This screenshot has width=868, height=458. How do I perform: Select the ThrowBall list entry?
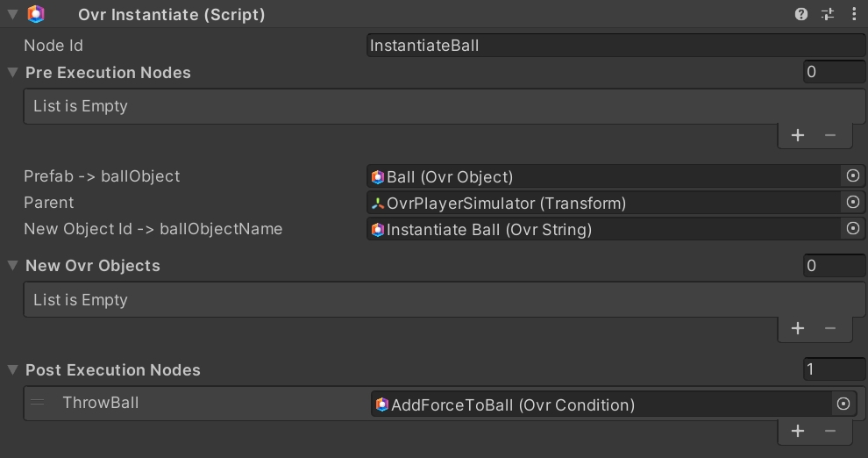click(100, 403)
